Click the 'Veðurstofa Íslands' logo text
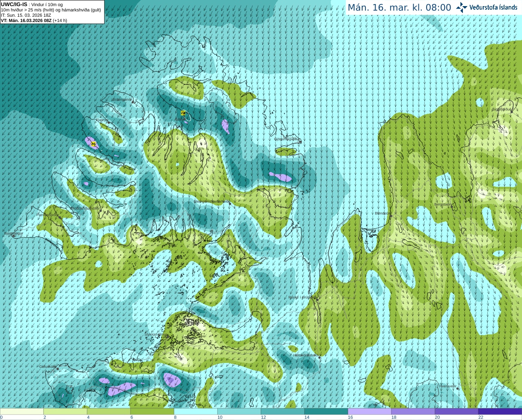 tap(493, 7)
